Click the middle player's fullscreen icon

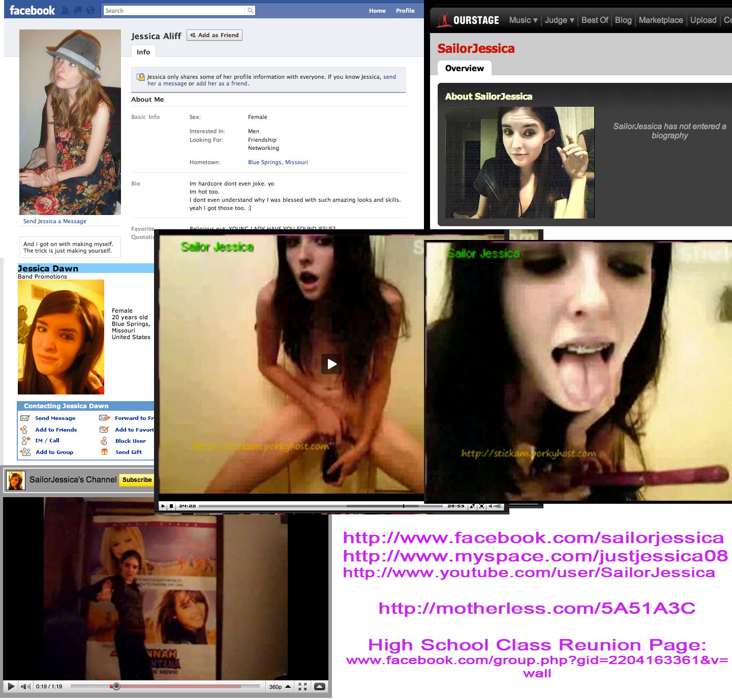pyautogui.click(x=481, y=506)
